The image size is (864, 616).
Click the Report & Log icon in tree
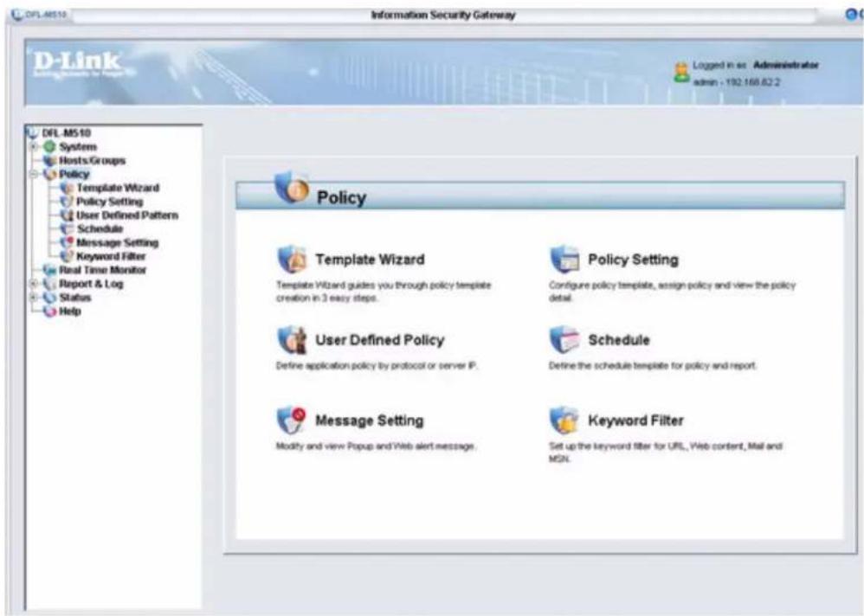[x=50, y=284]
